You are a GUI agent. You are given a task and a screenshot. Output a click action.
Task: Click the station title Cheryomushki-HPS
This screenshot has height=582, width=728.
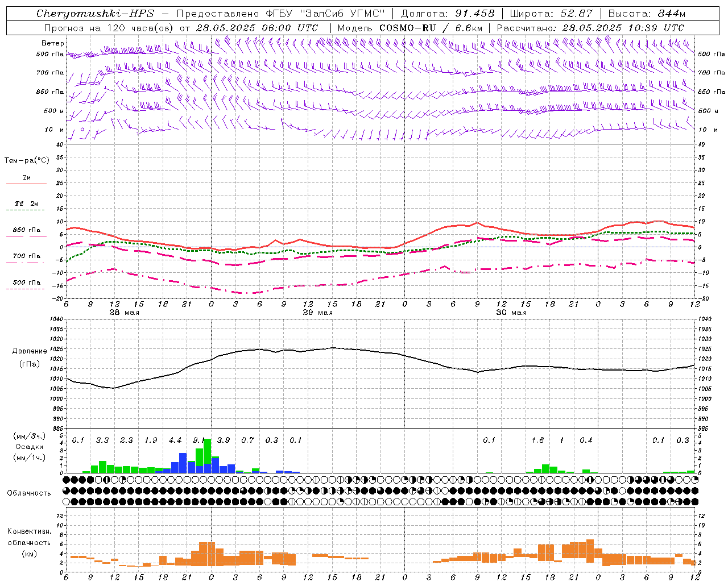pos(96,14)
